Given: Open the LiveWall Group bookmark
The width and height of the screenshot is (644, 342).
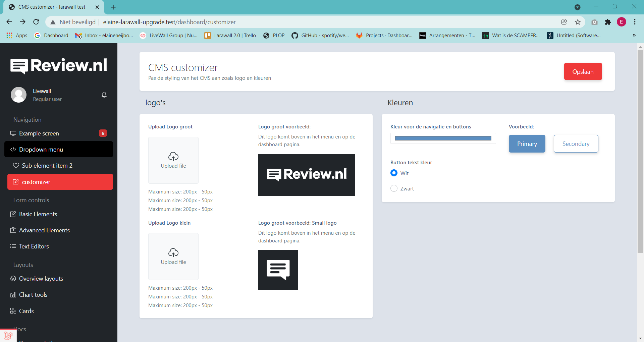Looking at the screenshot, I should (x=169, y=35).
